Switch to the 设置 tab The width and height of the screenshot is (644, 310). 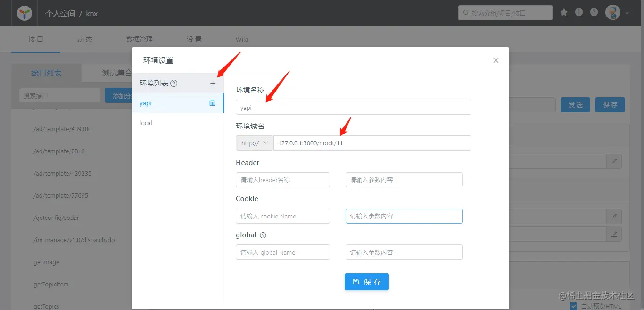(194, 39)
